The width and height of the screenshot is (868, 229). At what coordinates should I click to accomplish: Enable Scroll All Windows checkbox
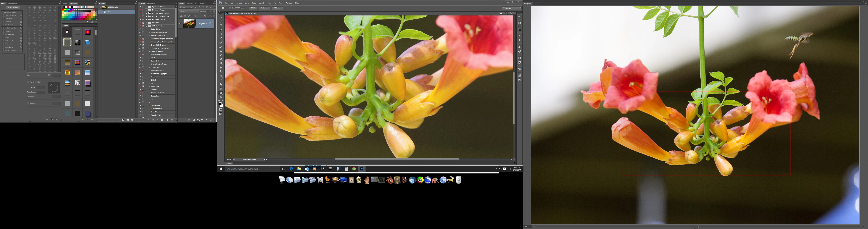[230, 8]
